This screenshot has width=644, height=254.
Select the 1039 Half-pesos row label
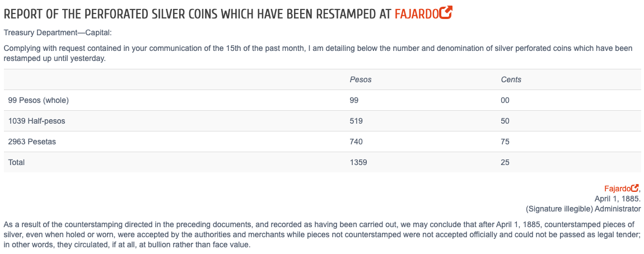pos(36,121)
